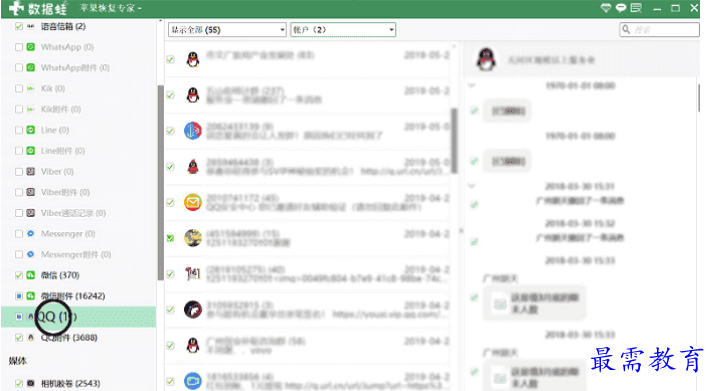712x391 pixels.
Task: Click the Messenger icon in sidebar
Action: tap(30, 233)
